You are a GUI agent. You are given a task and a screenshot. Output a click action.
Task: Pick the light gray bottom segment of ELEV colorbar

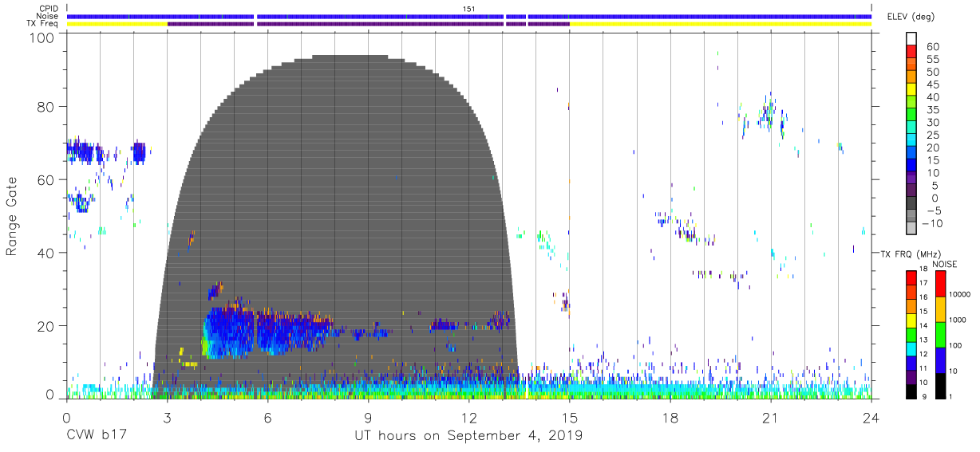[911, 229]
